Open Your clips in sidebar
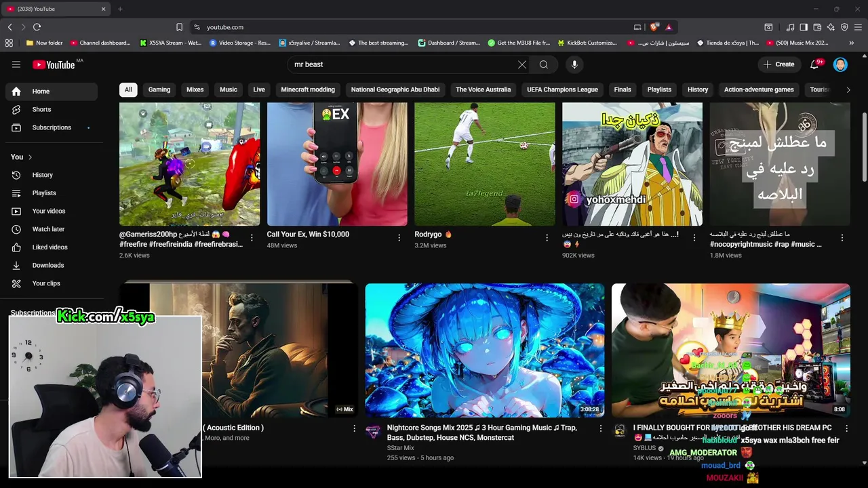Image resolution: width=868 pixels, height=488 pixels. [x=52, y=283]
